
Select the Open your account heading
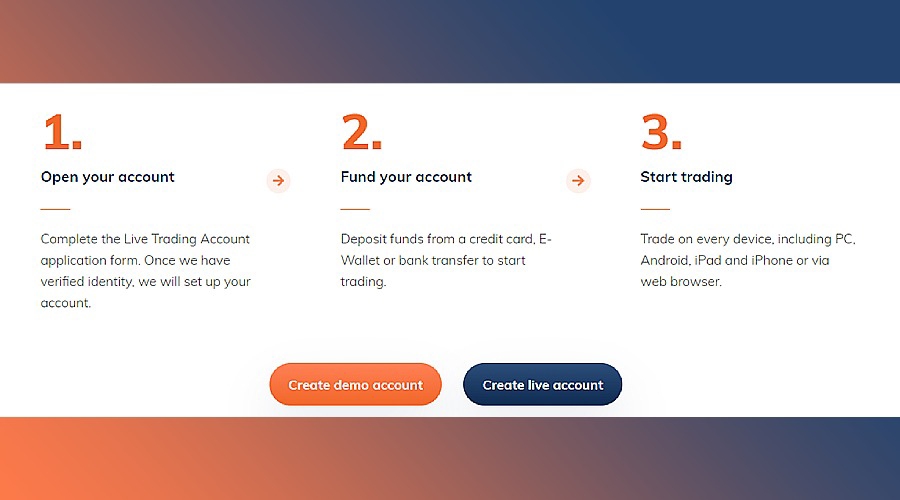tap(108, 177)
